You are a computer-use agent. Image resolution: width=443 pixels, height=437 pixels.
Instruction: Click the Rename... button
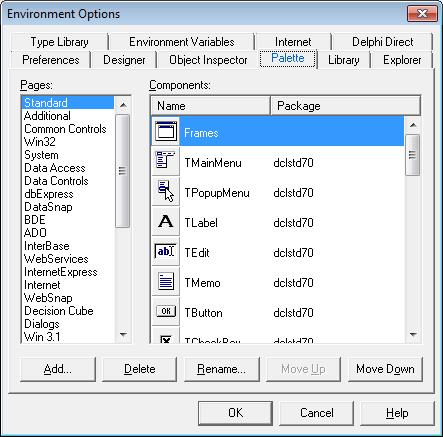coord(221,369)
